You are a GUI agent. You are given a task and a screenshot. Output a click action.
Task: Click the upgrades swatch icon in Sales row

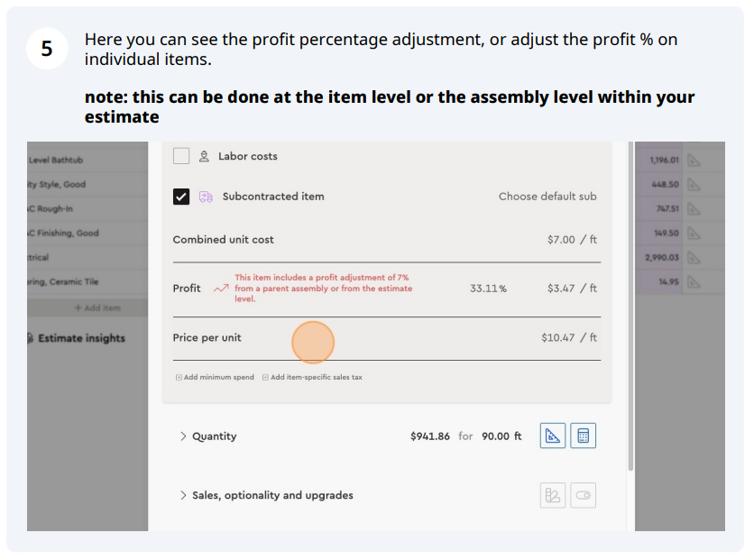[553, 495]
